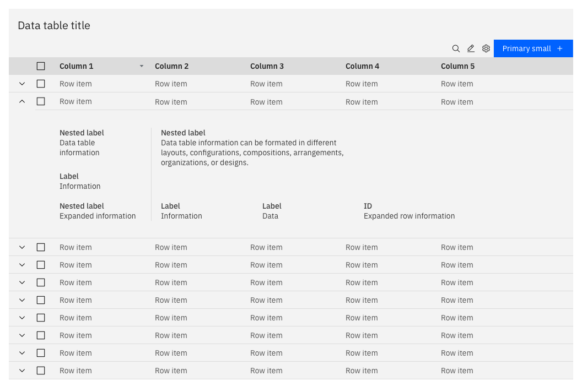This screenshot has width=582, height=392.
Task: Click the Primary small button
Action: [533, 48]
